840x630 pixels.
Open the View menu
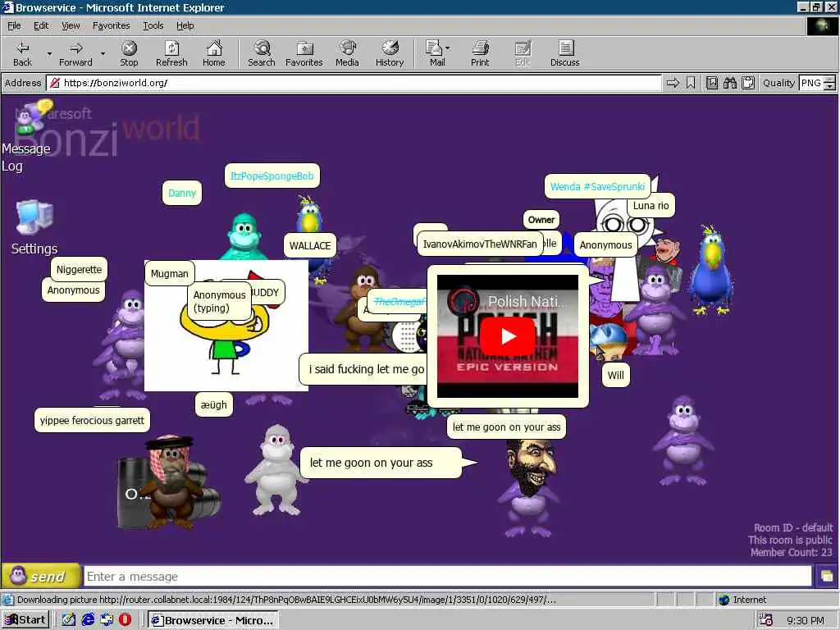(x=71, y=25)
